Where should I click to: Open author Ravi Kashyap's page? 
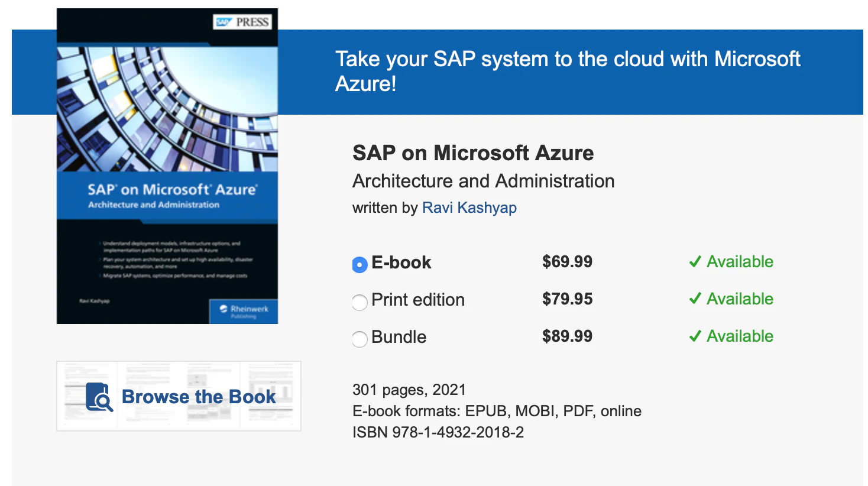[469, 208]
